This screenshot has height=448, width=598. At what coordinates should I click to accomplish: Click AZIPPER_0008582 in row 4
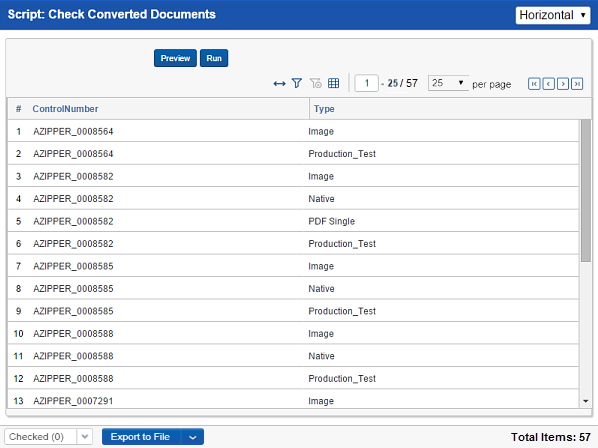pos(73,199)
